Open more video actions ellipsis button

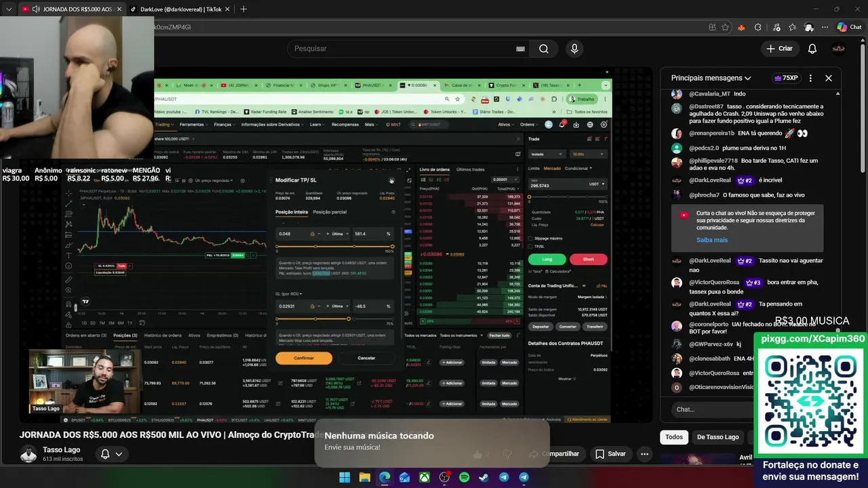click(x=645, y=454)
